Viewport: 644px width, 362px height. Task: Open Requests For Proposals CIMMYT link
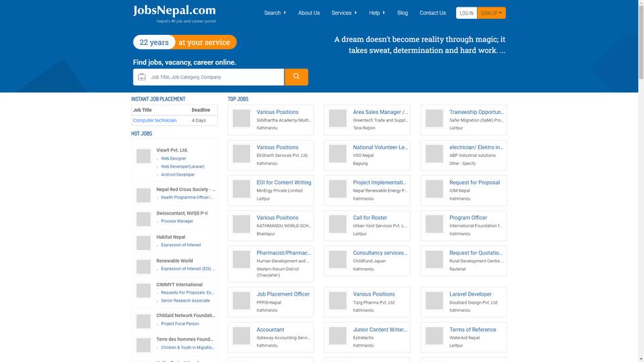(187, 293)
